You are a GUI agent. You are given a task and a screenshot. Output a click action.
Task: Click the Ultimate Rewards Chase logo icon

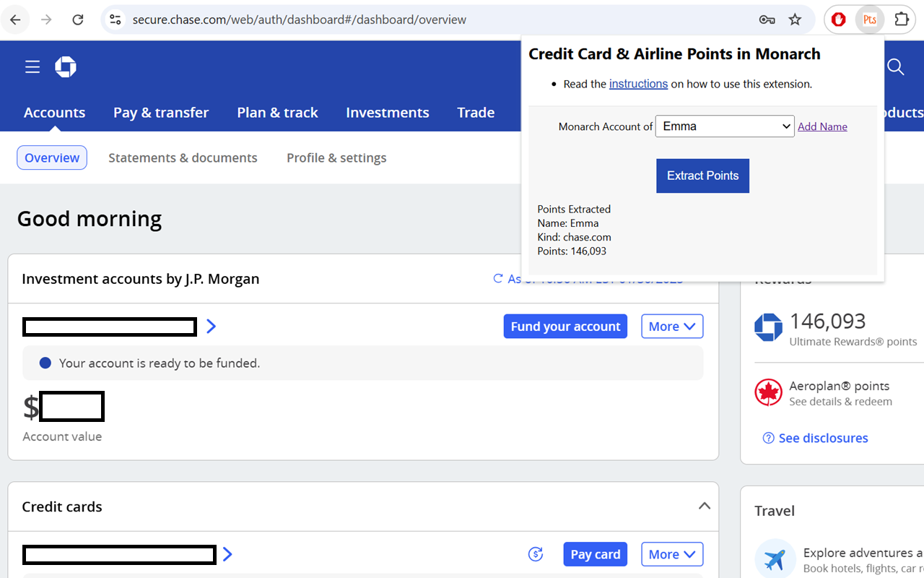(x=768, y=327)
